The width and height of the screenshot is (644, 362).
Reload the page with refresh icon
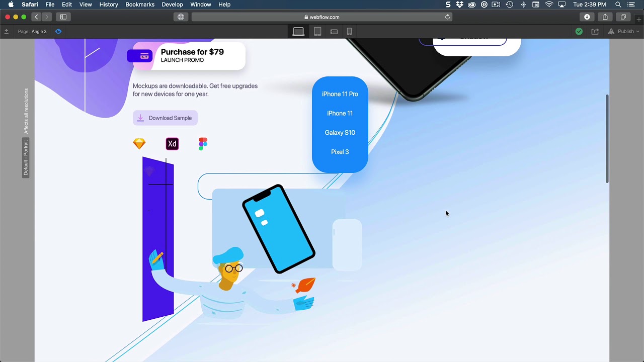pos(447,17)
